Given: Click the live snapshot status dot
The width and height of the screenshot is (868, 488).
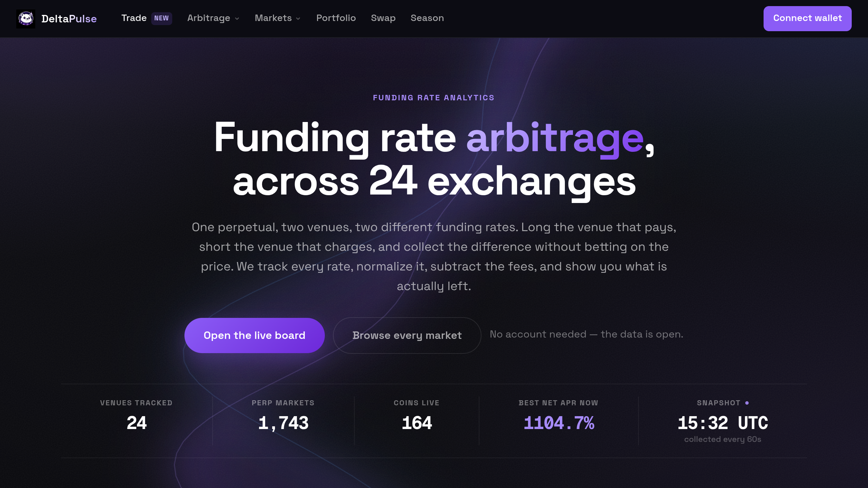Looking at the screenshot, I should (x=747, y=403).
